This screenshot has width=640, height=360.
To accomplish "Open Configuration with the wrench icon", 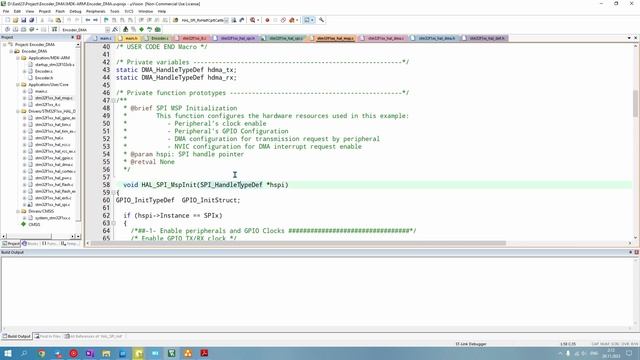I will (x=322, y=20).
